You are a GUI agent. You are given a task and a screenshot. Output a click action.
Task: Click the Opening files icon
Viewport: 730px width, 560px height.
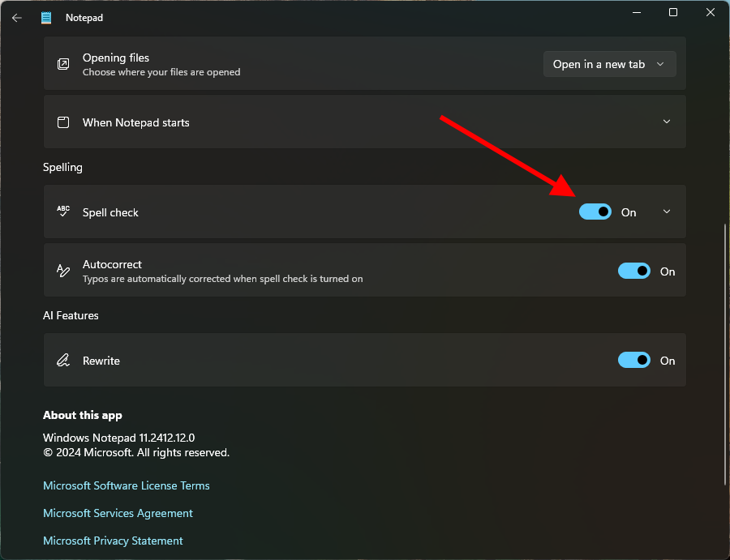pos(63,64)
